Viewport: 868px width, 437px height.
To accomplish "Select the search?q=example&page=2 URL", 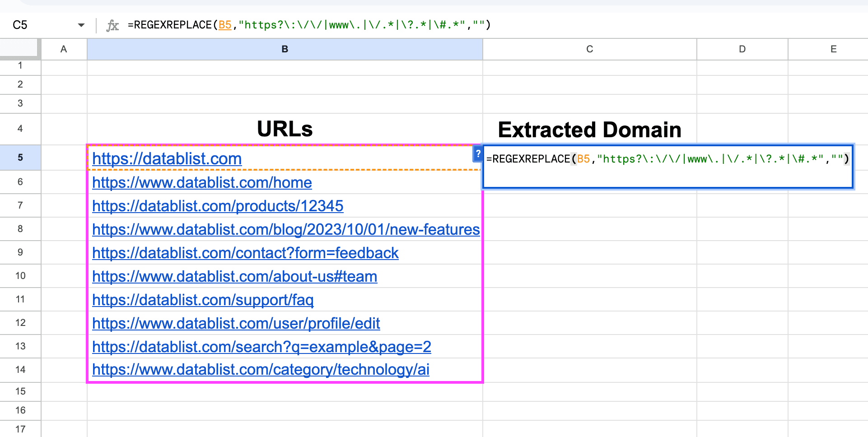I will pyautogui.click(x=261, y=347).
